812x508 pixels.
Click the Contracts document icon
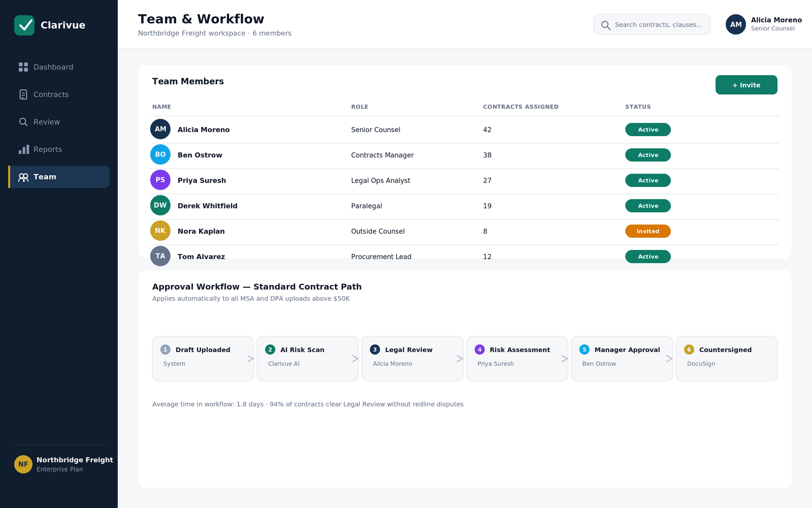tap(23, 94)
